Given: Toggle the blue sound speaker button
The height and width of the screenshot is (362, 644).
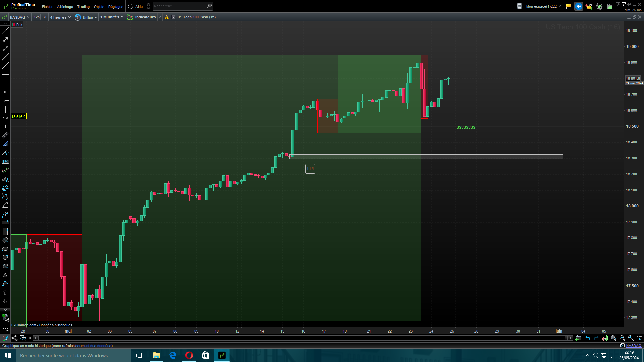Looking at the screenshot, I should point(578,6).
